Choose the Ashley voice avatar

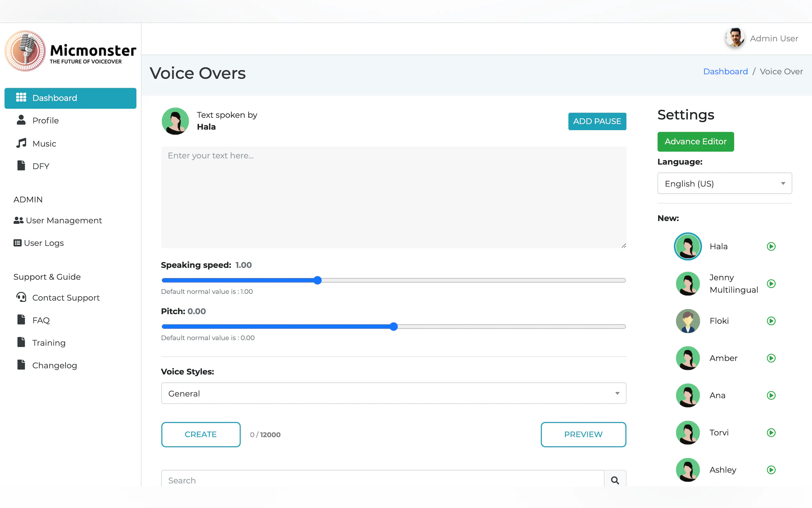tap(687, 470)
